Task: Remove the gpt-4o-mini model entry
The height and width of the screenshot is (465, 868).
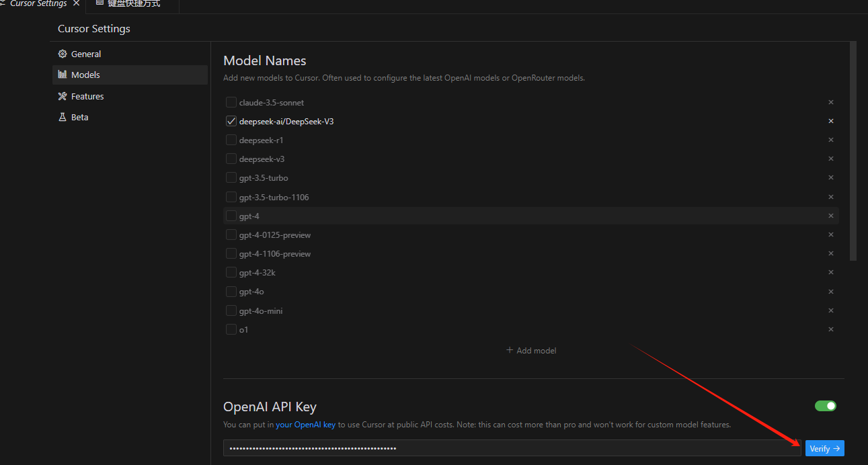Action: click(831, 311)
